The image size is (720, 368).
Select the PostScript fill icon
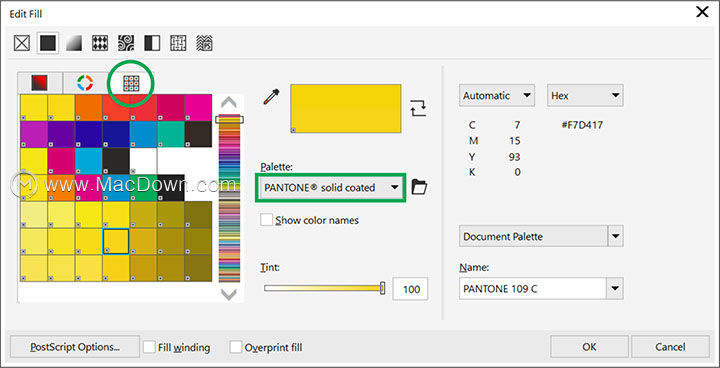pos(204,44)
